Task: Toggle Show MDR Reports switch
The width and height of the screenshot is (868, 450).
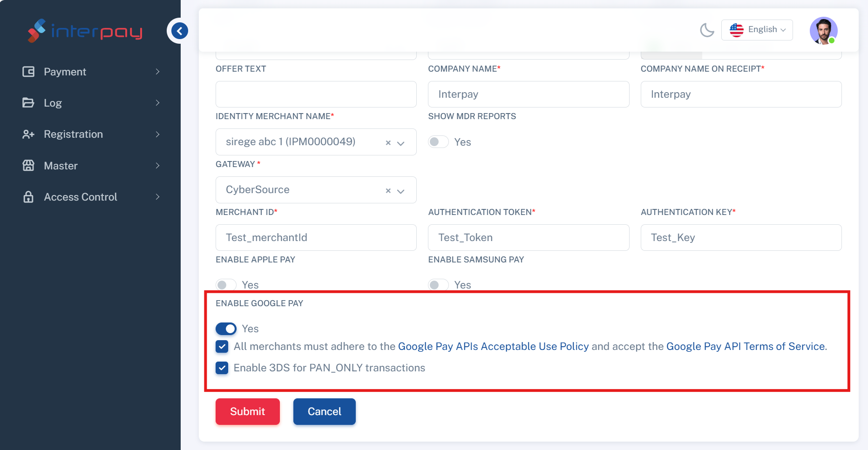Action: point(438,142)
